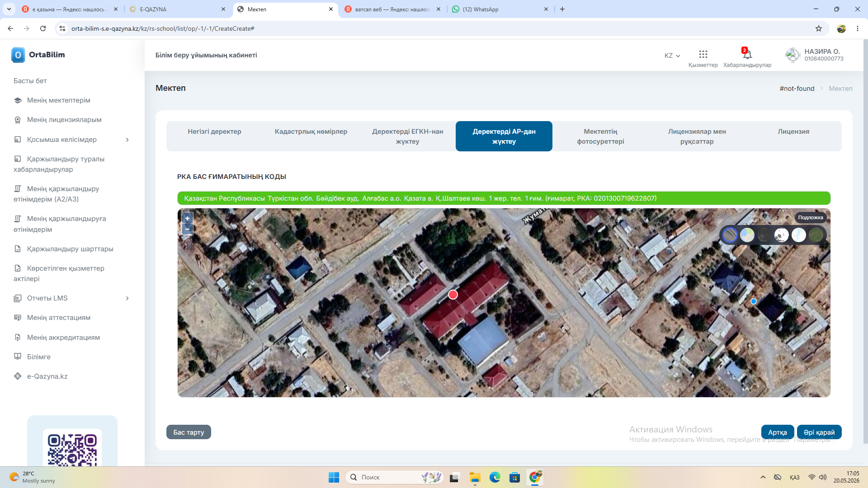Select the light blue-water basemap circle
This screenshot has height=488, width=868.
pos(799,235)
